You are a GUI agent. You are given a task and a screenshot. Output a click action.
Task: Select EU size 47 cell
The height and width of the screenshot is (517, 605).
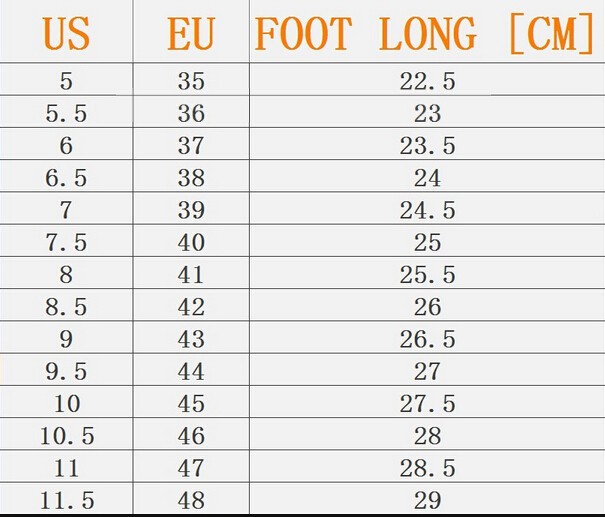191,468
